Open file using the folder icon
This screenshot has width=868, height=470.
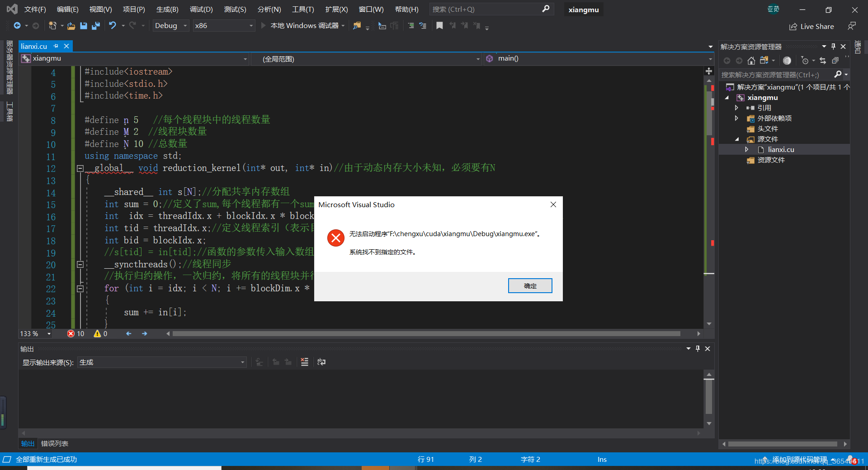(x=71, y=26)
